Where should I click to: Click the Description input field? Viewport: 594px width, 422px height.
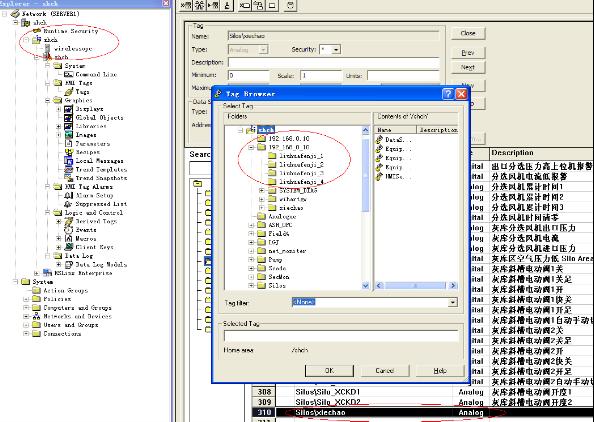333,63
